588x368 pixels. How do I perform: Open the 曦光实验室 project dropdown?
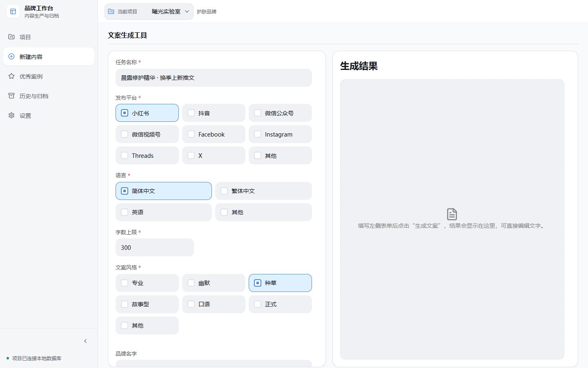(149, 11)
